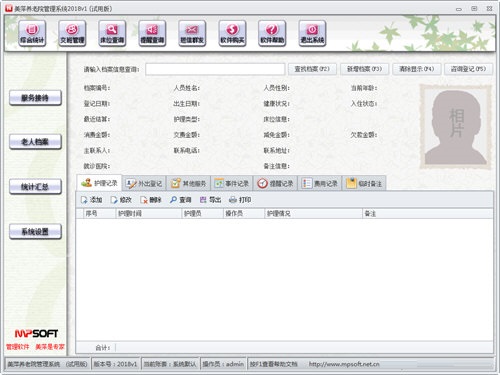The image size is (500, 375).
Task: Click the 备注 column header
Action: pyautogui.click(x=428, y=214)
